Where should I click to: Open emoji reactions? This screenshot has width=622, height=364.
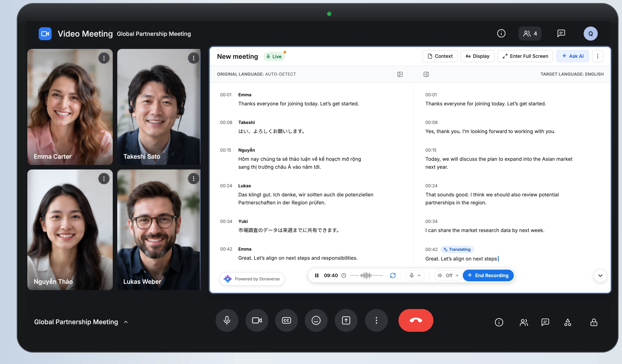point(316,320)
